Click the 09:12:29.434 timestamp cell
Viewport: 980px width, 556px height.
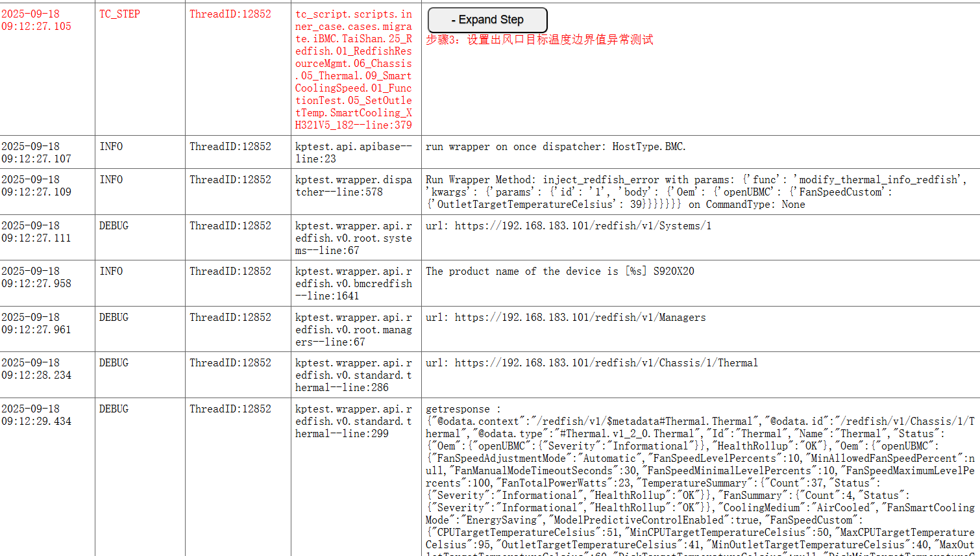click(36, 415)
